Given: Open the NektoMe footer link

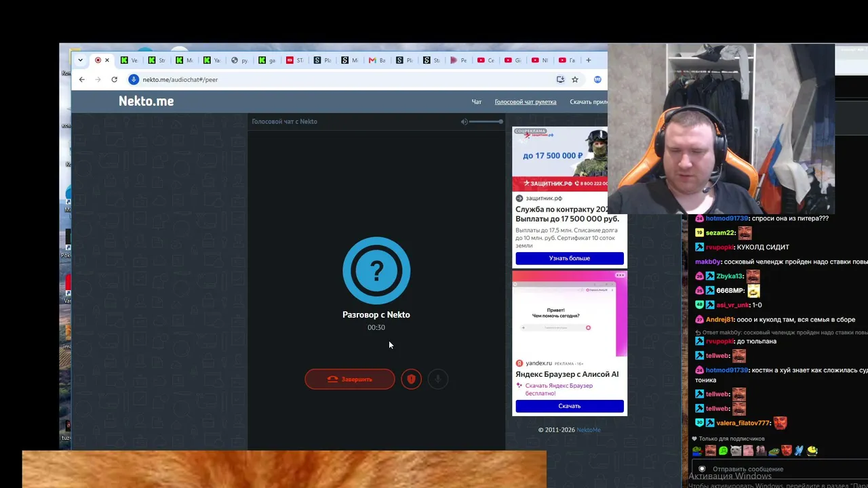Looking at the screenshot, I should [589, 430].
